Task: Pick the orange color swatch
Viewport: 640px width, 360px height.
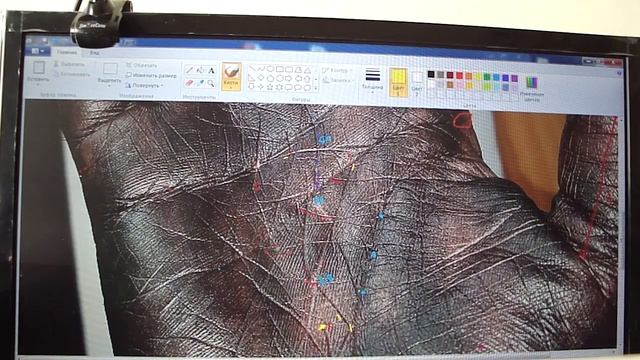Action: tap(469, 76)
